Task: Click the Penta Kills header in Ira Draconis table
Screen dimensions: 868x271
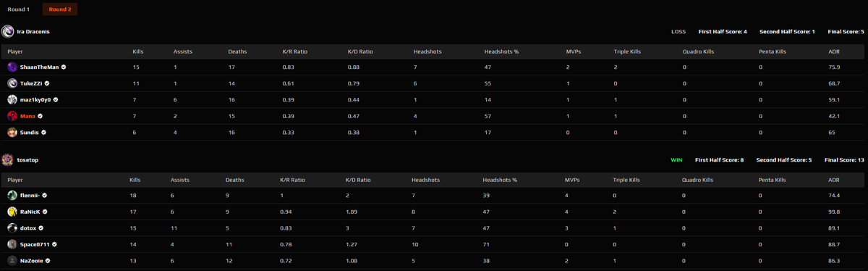Action: pyautogui.click(x=773, y=51)
